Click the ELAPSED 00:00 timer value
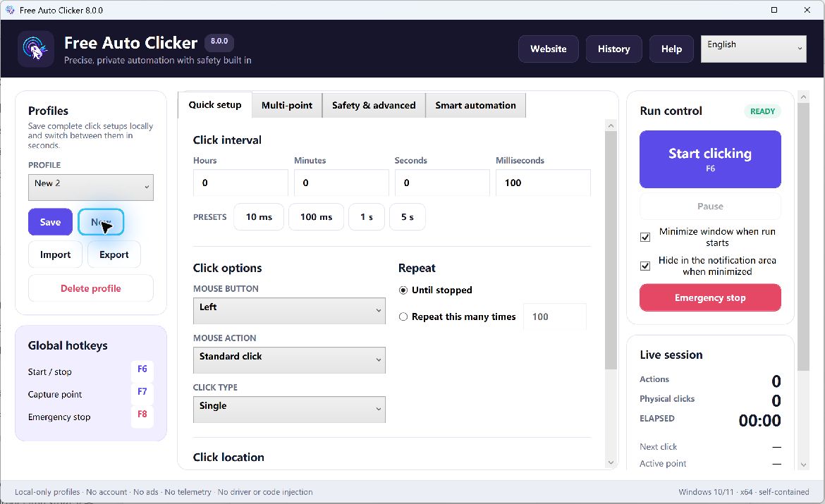Screen dimensions: 825x504 click(x=759, y=420)
